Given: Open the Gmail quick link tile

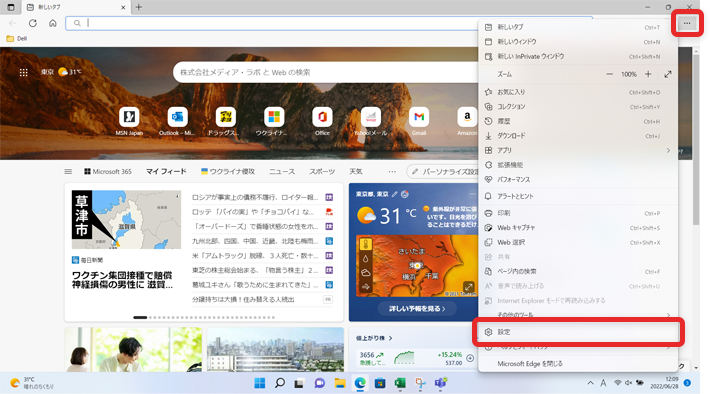Looking at the screenshot, I should tap(419, 121).
